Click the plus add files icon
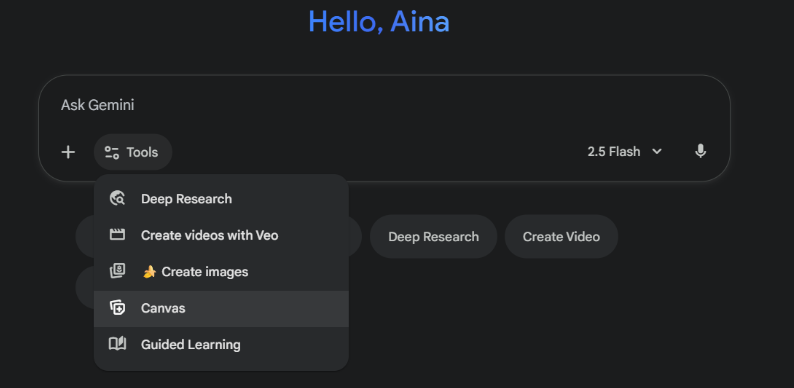Image resolution: width=794 pixels, height=388 pixels. pos(68,152)
